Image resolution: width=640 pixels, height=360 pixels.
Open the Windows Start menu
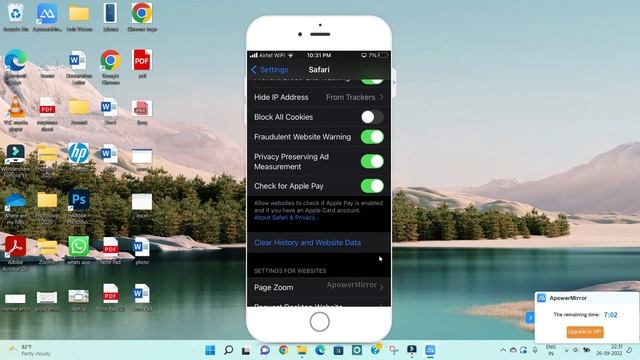tap(210, 350)
